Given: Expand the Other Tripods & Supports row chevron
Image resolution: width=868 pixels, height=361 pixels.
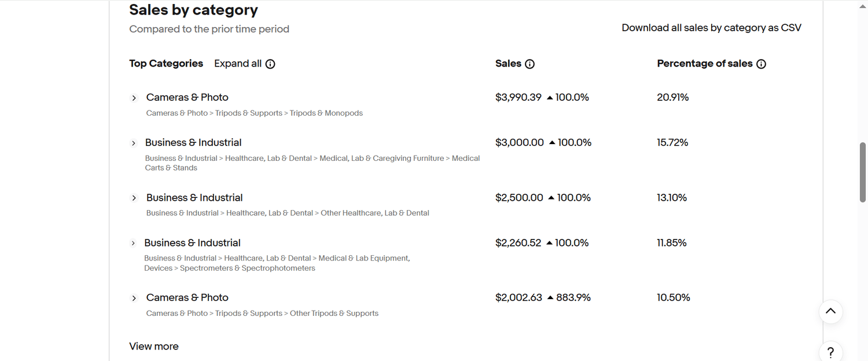Looking at the screenshot, I should coord(134,298).
